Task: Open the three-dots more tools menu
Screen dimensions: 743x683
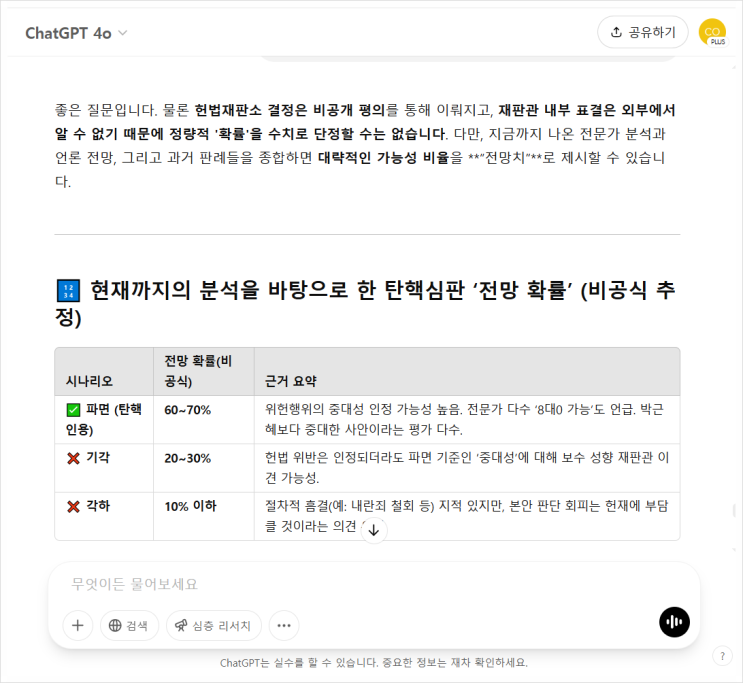Action: pyautogui.click(x=284, y=626)
